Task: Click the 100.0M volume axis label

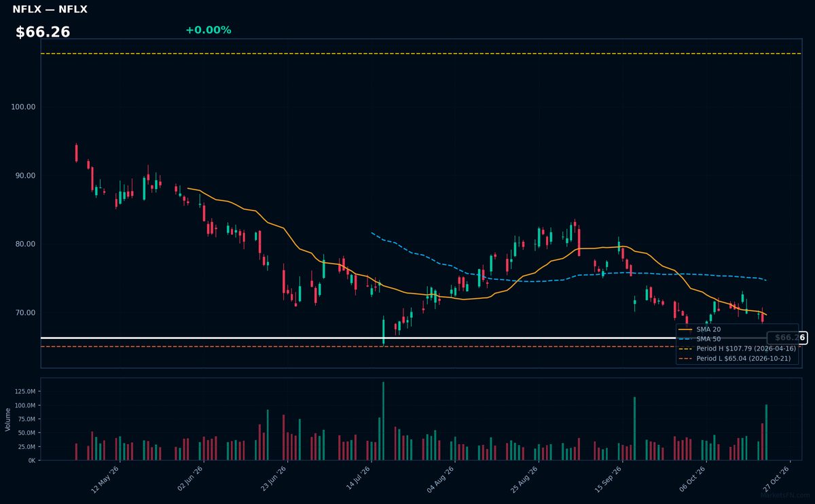Action: click(24, 406)
